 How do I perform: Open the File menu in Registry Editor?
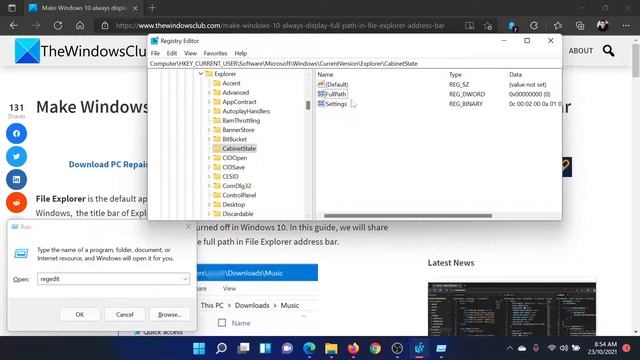click(x=155, y=53)
